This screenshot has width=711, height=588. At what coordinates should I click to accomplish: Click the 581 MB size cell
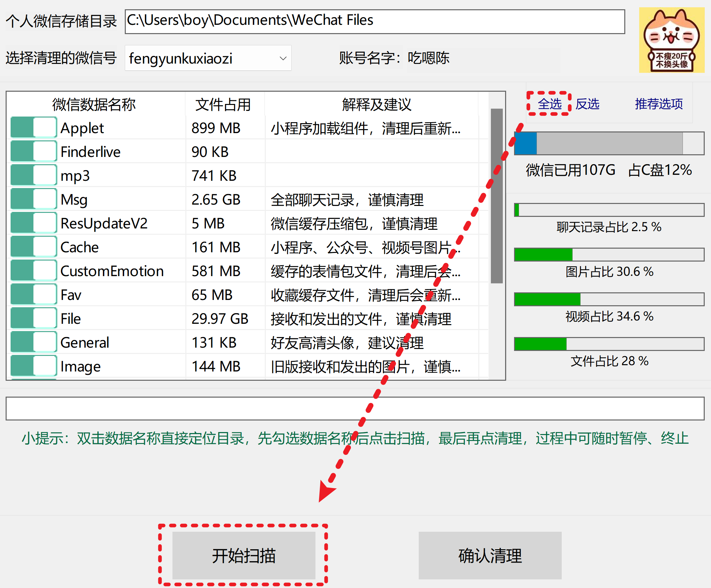[216, 271]
